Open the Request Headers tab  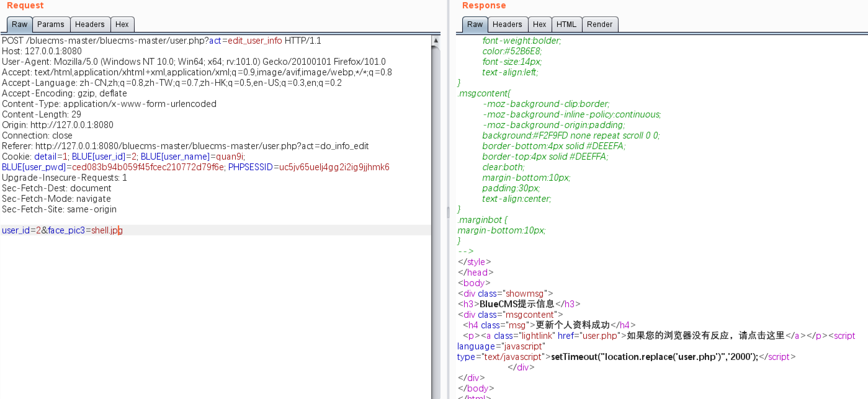pos(90,24)
